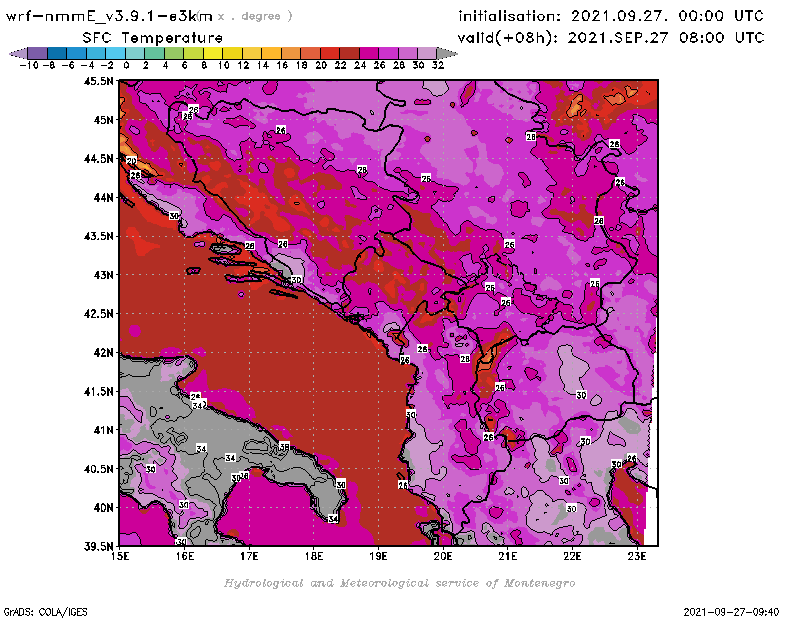Click the 44N latitude label
The image size is (800, 618).
(x=104, y=197)
